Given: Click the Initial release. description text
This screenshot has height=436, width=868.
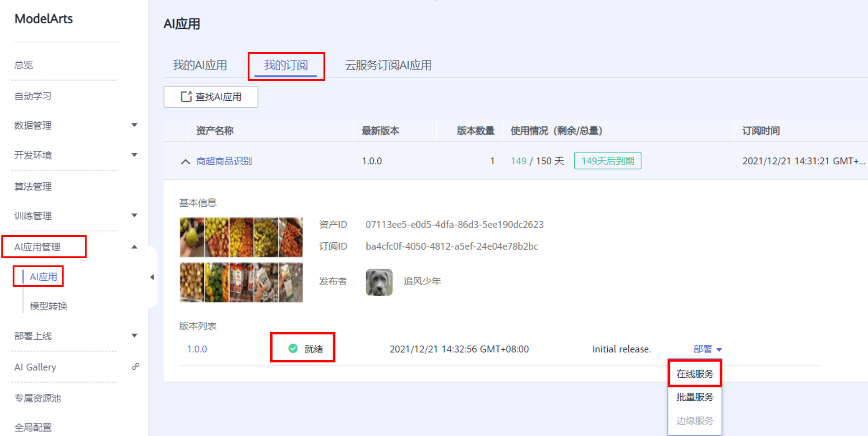Looking at the screenshot, I should [621, 349].
